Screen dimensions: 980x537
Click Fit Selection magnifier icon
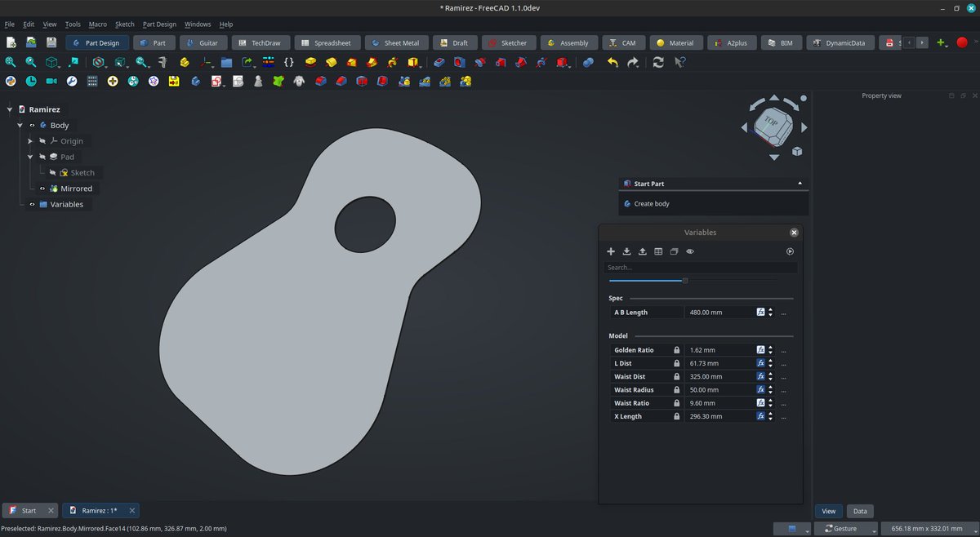(31, 62)
